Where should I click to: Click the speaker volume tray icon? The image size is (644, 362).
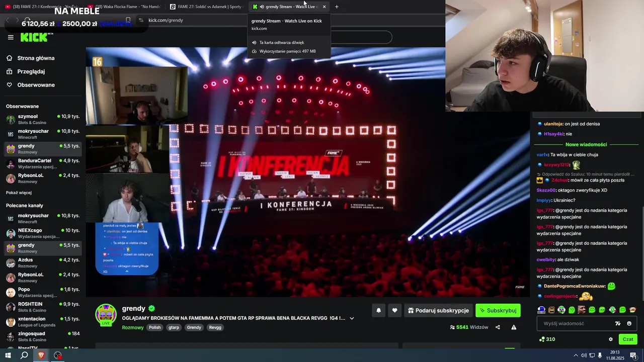click(x=584, y=355)
